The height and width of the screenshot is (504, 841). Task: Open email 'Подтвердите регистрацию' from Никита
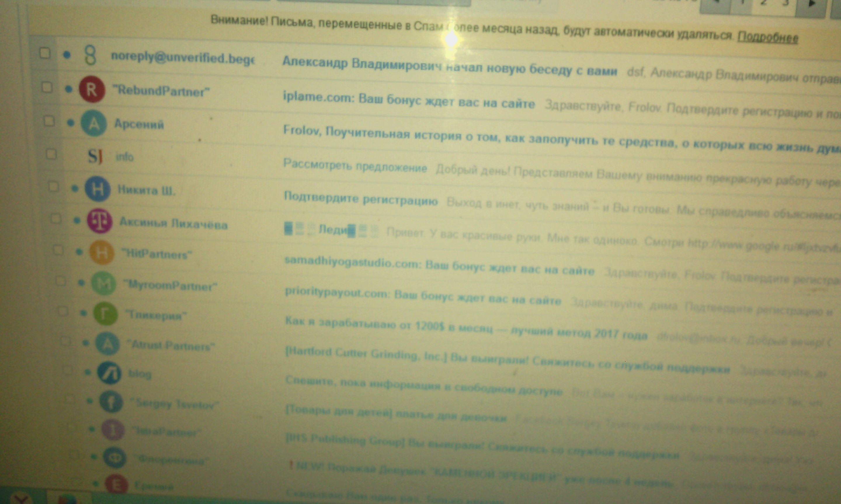361,198
